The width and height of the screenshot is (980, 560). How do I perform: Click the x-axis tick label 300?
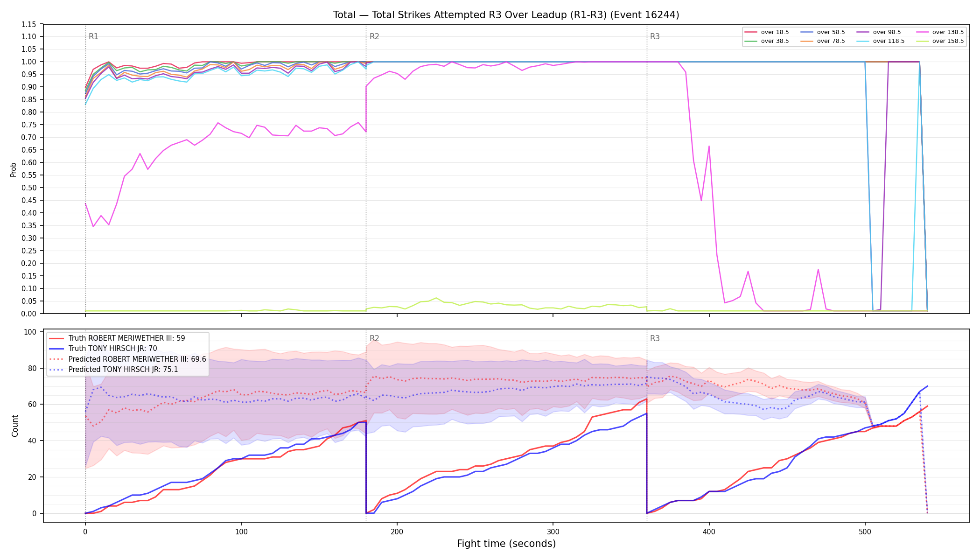pos(553,531)
